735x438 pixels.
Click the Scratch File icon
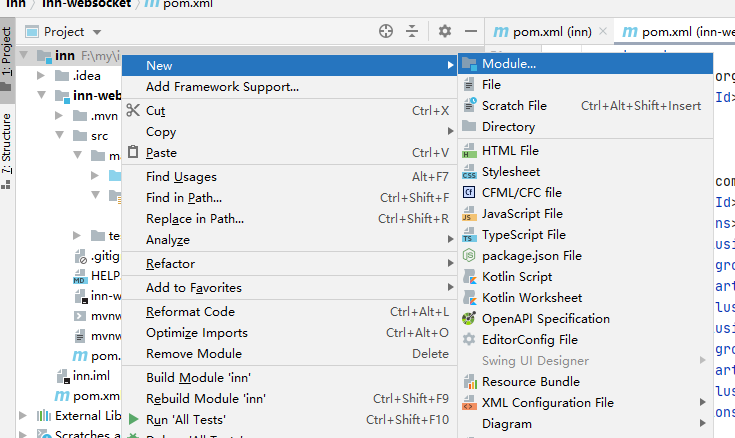pyautogui.click(x=469, y=105)
